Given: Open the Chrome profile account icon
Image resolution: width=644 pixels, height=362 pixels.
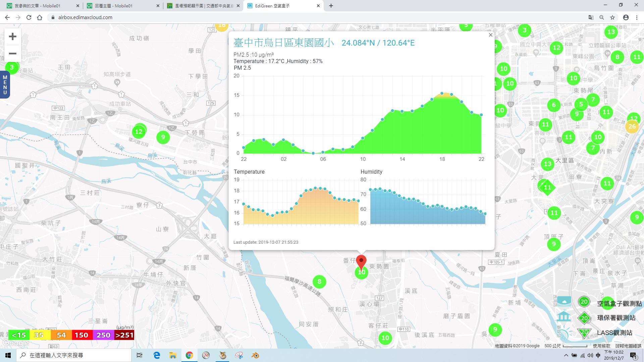Looking at the screenshot, I should pyautogui.click(x=626, y=17).
